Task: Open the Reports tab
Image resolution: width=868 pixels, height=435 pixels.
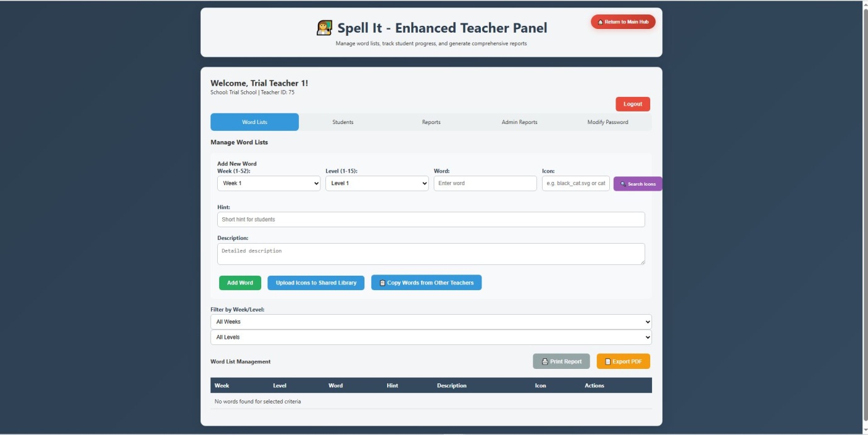Action: coord(431,122)
